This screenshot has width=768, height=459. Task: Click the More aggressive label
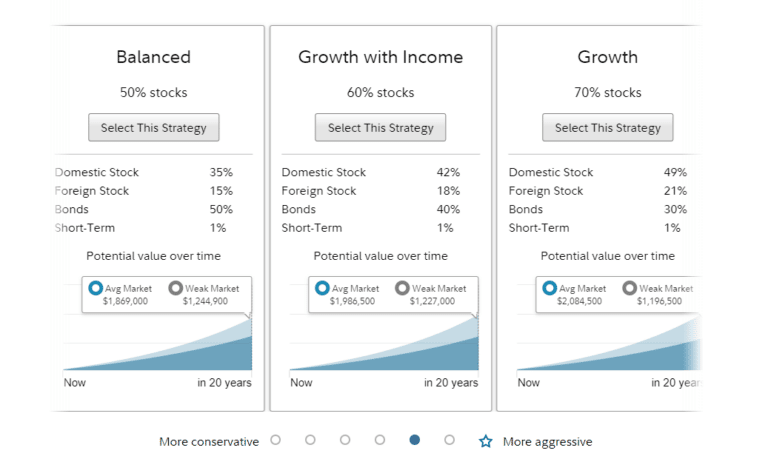[547, 442]
